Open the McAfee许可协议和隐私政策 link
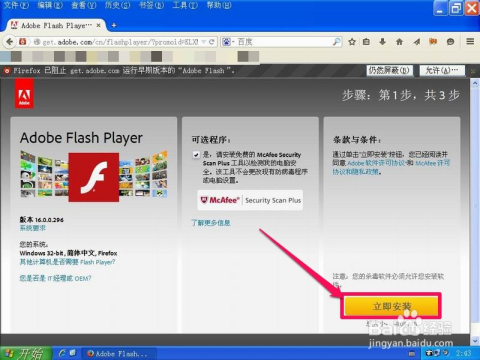 [391, 167]
